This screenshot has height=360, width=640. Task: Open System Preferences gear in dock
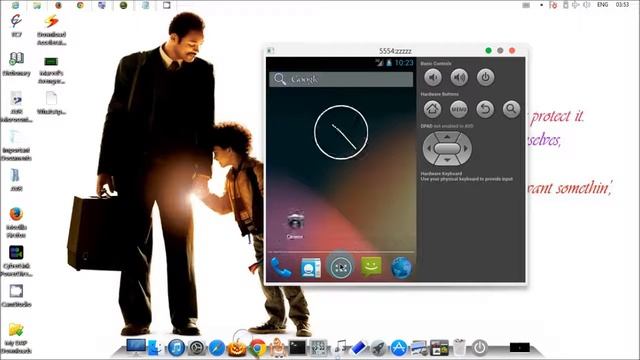[197, 348]
